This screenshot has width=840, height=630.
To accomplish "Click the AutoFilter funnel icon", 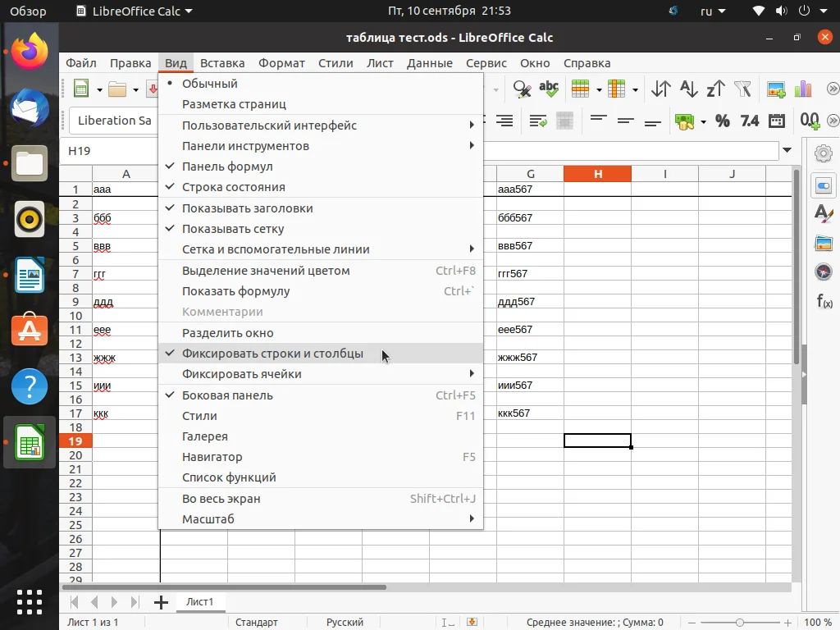I will [742, 89].
